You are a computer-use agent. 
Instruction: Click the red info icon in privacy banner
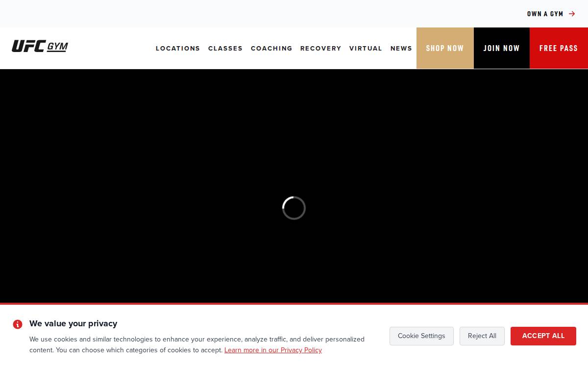click(18, 324)
